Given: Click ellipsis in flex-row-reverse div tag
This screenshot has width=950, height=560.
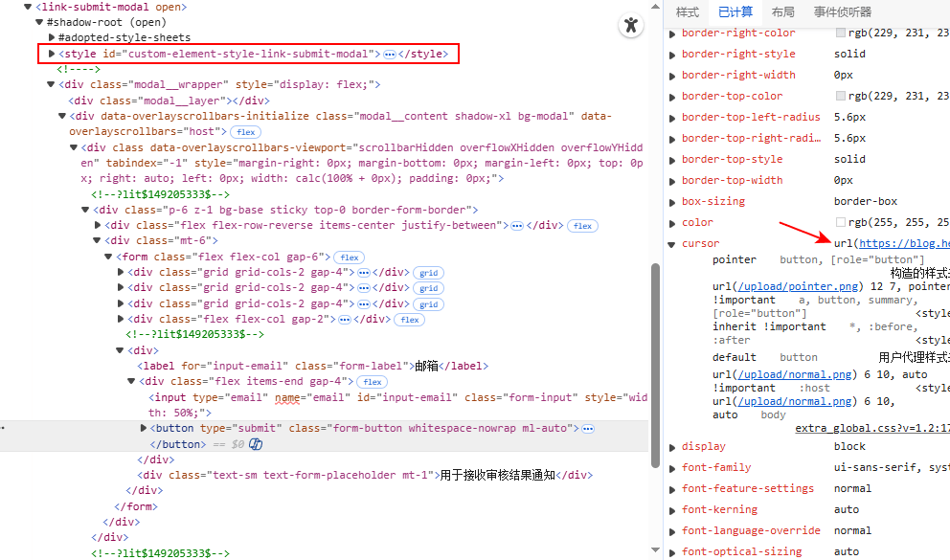Looking at the screenshot, I should (517, 226).
